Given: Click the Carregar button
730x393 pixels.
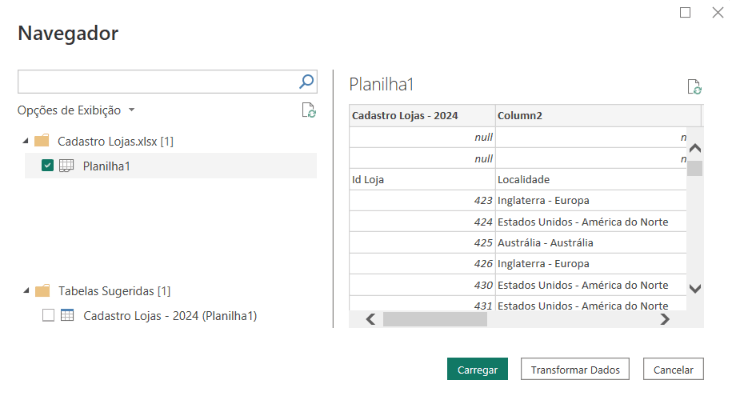Looking at the screenshot, I should [477, 369].
